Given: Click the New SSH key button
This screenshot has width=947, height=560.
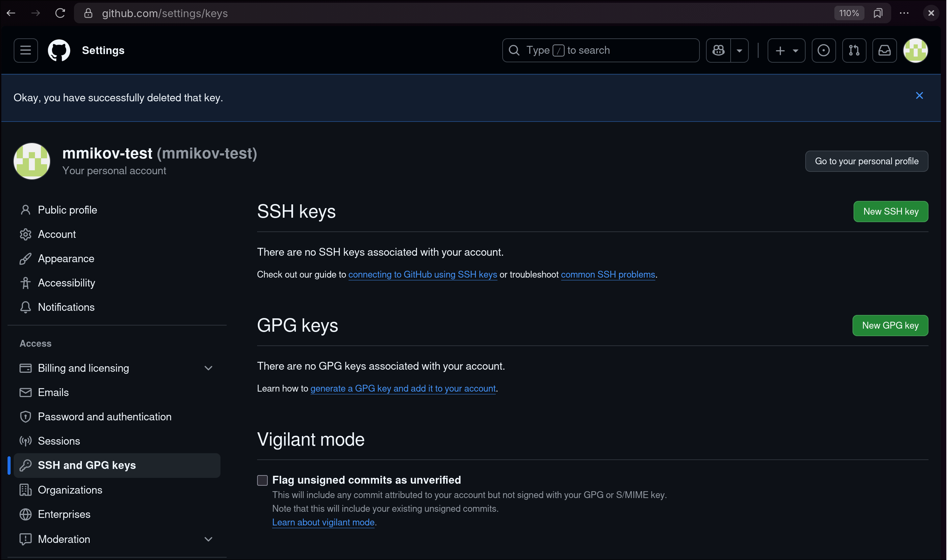Looking at the screenshot, I should pyautogui.click(x=891, y=211).
